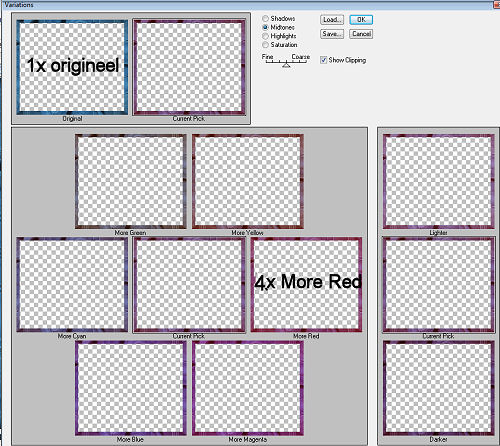The height and width of the screenshot is (446, 500).
Task: Click the Lighter thumbnail
Action: point(438,182)
